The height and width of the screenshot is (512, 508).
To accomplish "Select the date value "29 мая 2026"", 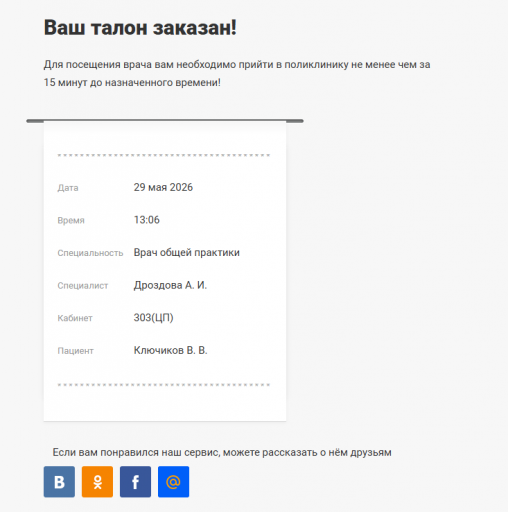I will [163, 187].
